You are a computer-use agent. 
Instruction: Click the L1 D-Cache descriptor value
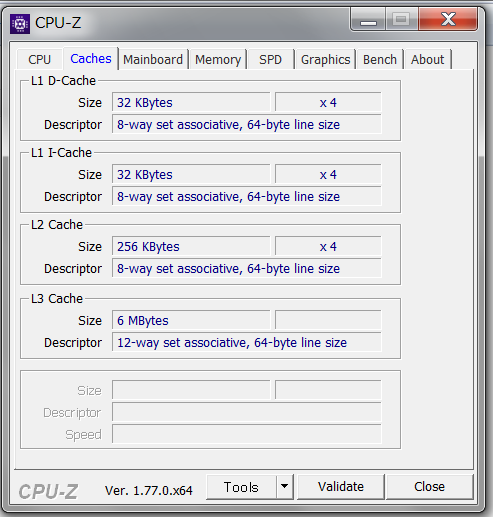pos(247,124)
